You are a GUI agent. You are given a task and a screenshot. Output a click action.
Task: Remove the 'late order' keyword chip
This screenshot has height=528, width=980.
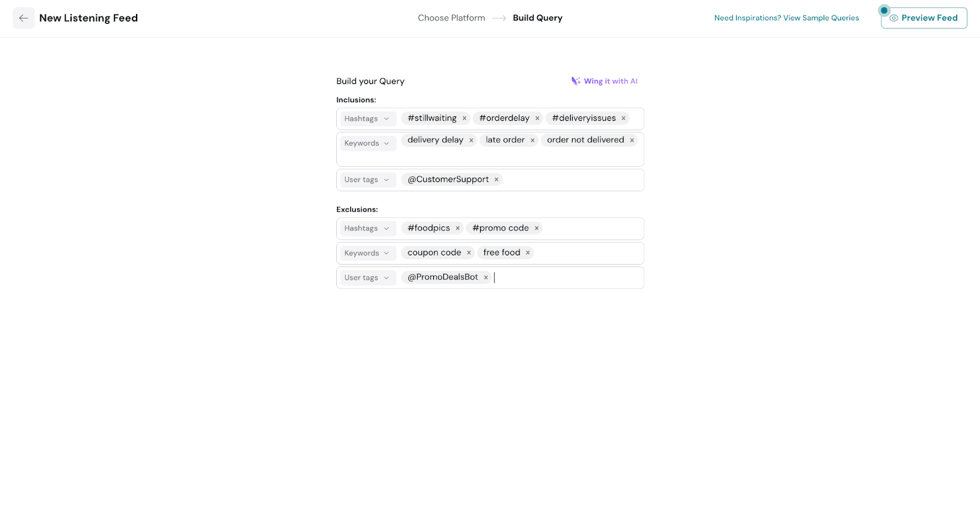532,140
